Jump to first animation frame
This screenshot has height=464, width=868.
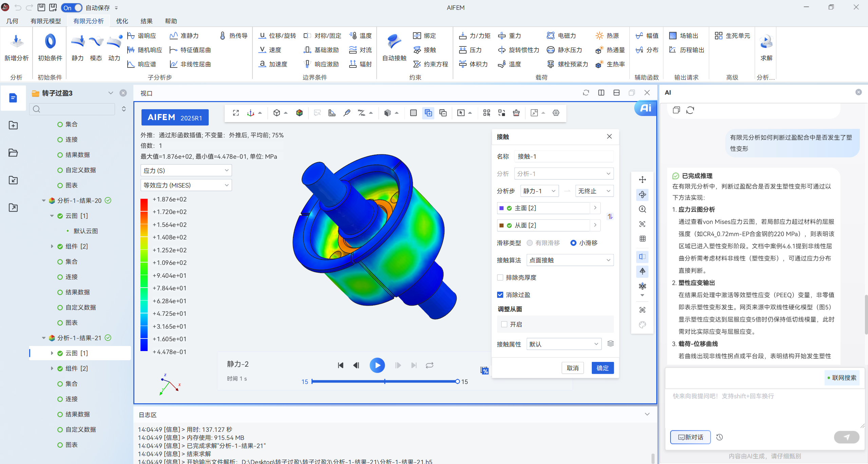coord(341,365)
